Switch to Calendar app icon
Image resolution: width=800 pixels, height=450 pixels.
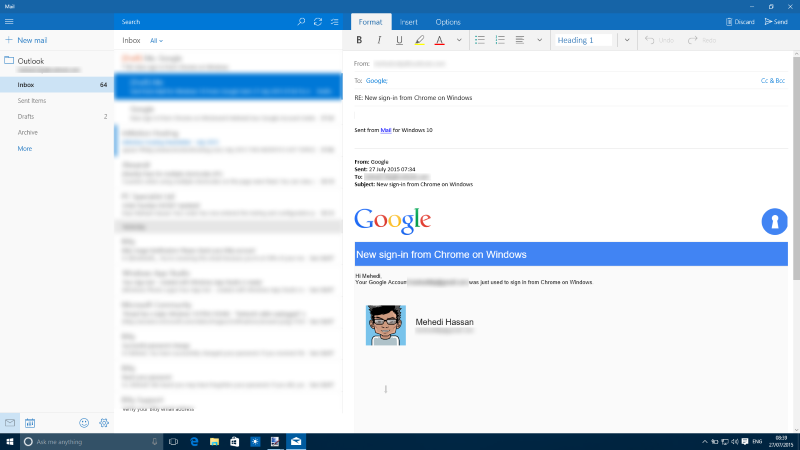coord(30,423)
